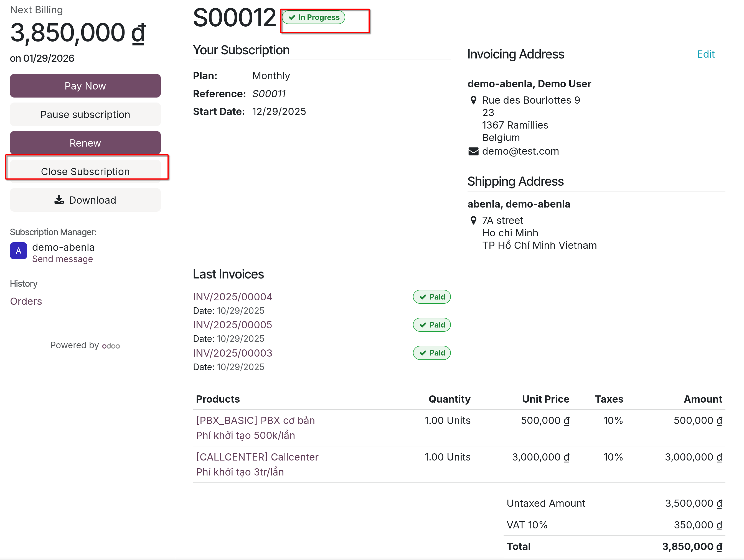Click the Products column header
744x560 pixels.
tap(218, 399)
